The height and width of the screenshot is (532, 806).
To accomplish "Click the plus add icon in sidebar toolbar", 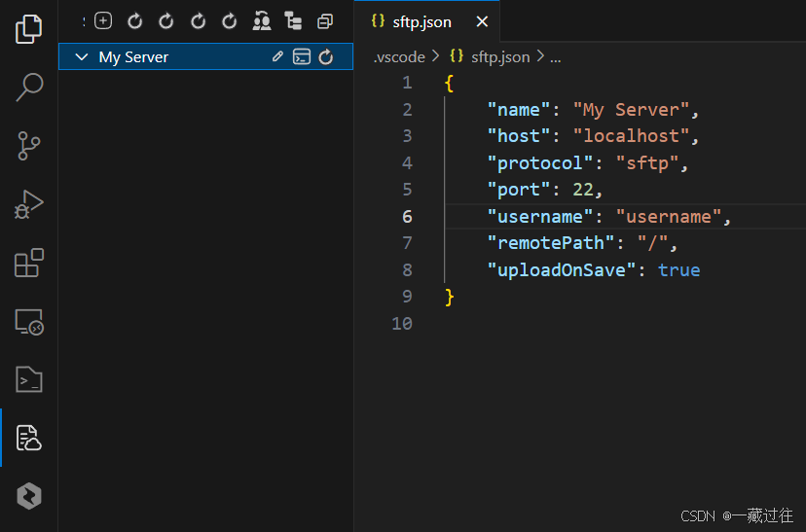I will [x=103, y=21].
